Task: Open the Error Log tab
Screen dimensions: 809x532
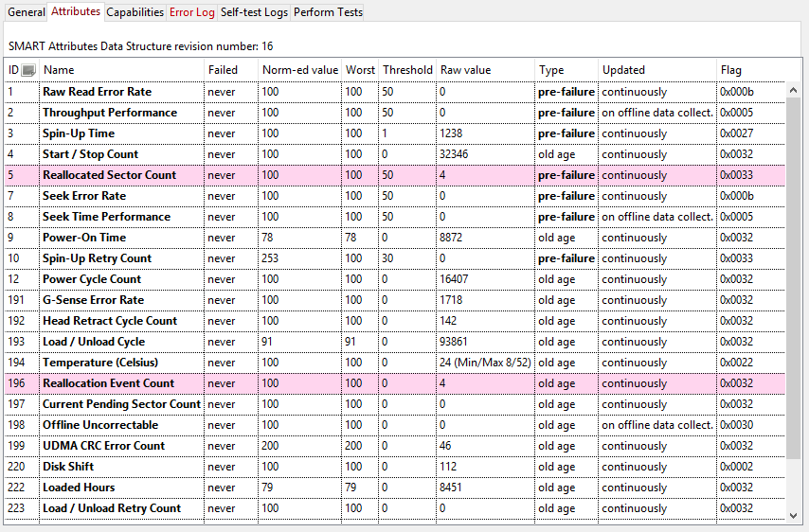Action: coord(192,12)
